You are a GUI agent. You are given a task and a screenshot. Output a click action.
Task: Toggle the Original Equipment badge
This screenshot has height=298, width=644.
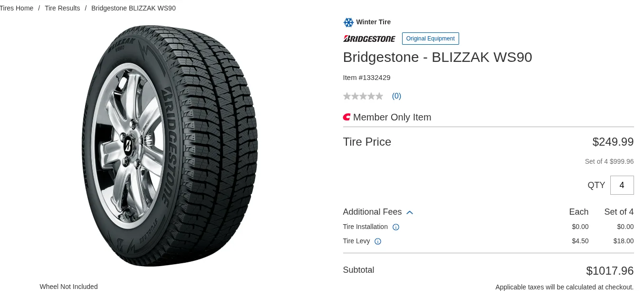coord(431,39)
